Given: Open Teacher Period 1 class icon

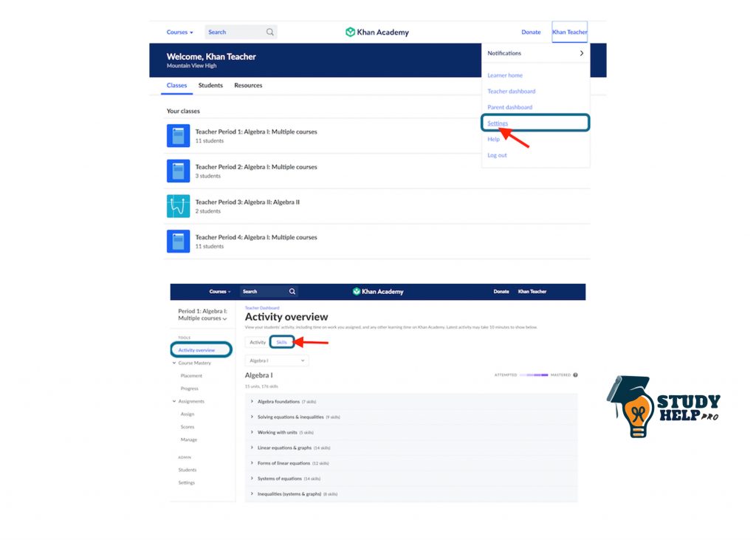Looking at the screenshot, I should pyautogui.click(x=179, y=136).
